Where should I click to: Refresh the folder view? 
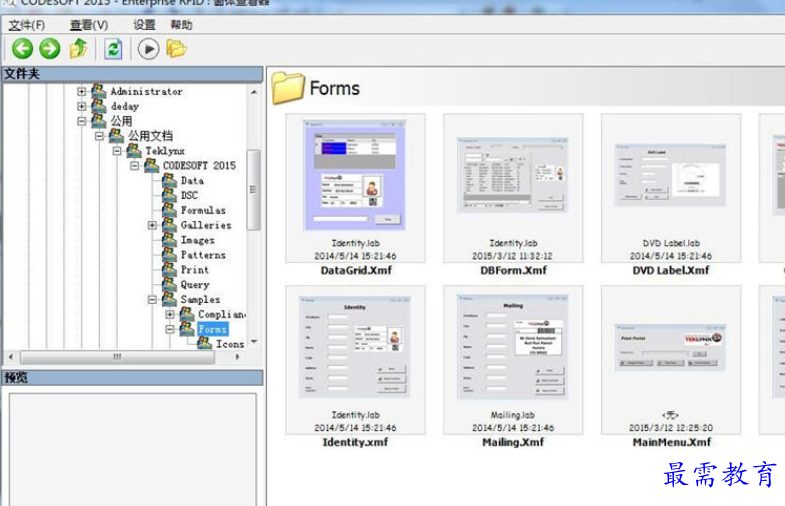click(113, 49)
